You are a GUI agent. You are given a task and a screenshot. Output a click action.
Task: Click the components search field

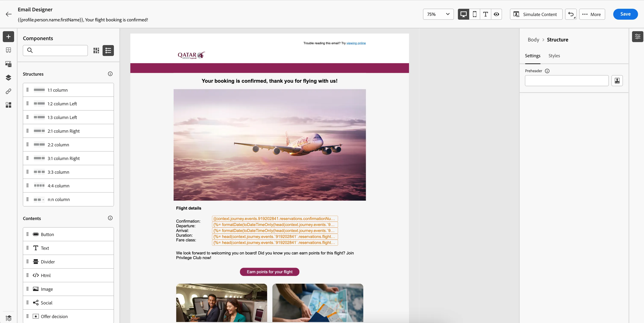pos(55,50)
